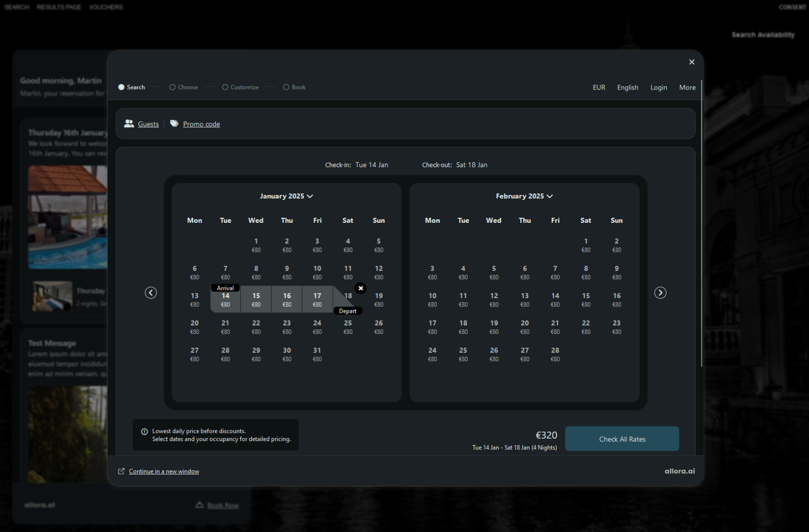The height and width of the screenshot is (532, 809).
Task: Click Check All Rates button
Action: [x=622, y=439]
